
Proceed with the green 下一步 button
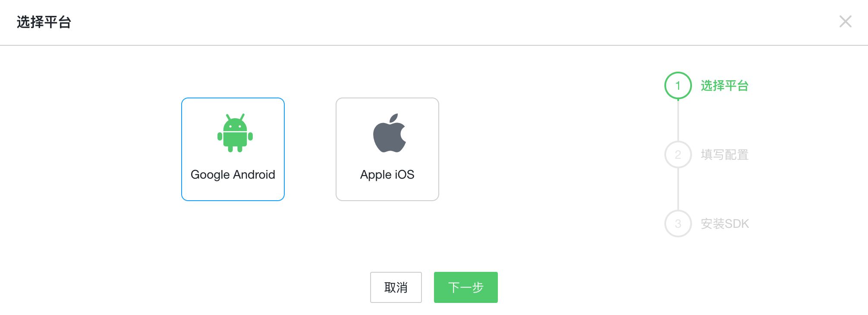465,287
